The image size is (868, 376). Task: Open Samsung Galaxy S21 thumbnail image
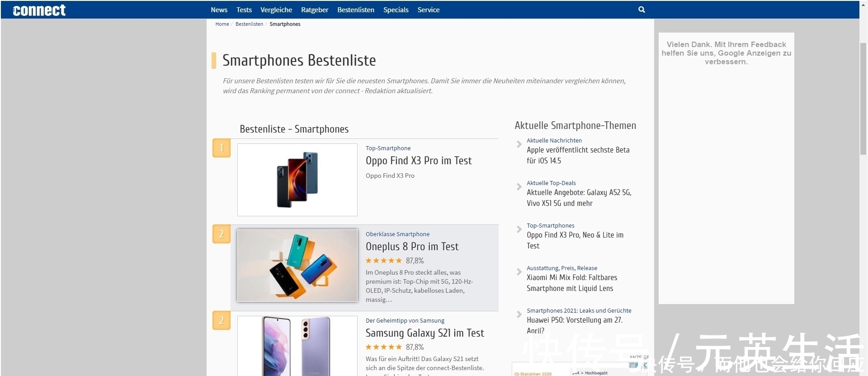(x=297, y=346)
